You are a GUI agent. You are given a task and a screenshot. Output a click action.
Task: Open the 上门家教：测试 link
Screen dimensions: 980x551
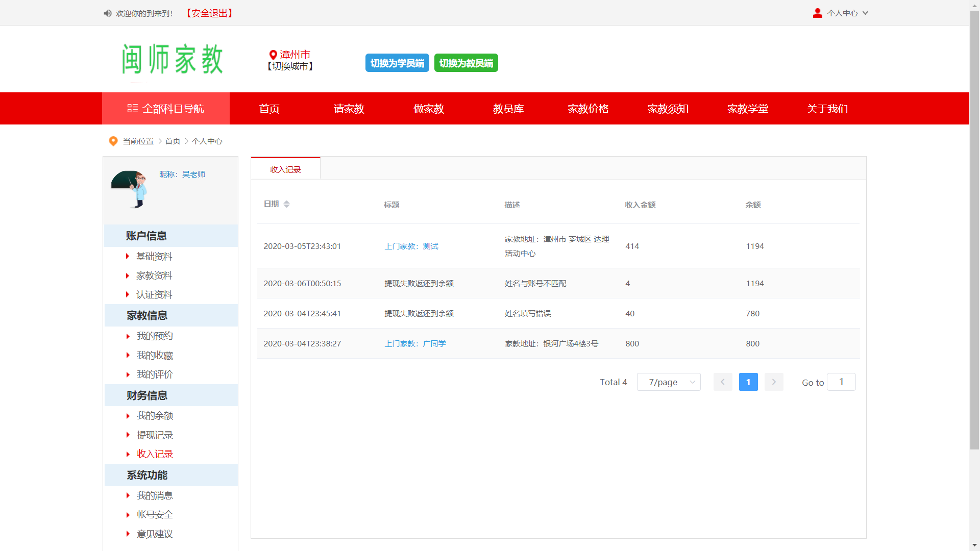click(x=411, y=246)
